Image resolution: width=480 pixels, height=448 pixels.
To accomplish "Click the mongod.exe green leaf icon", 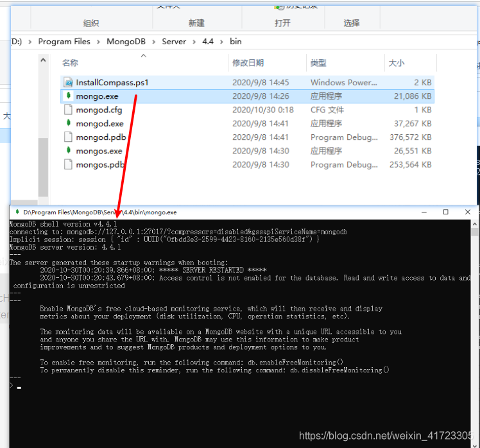I will point(68,123).
